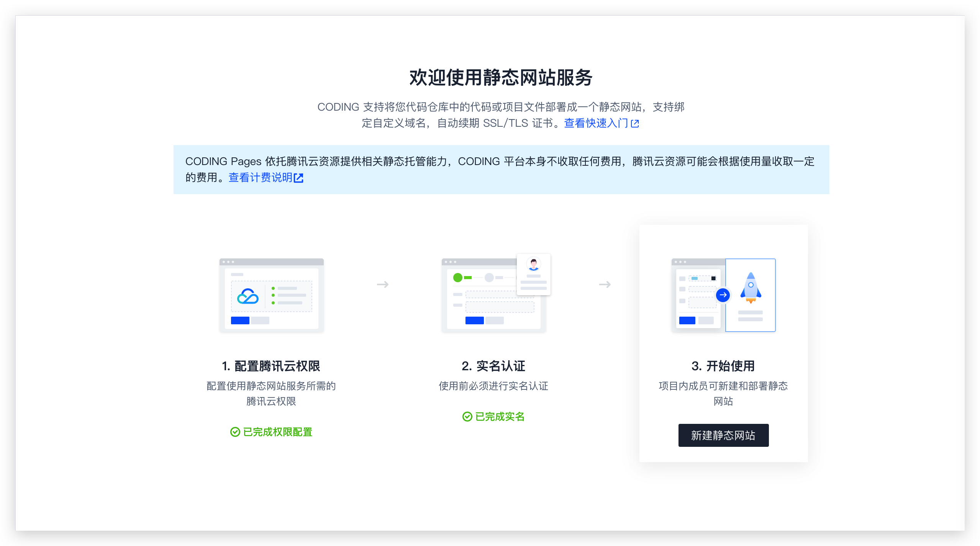
Task: Click the external link icon beside 查看快速入门
Action: (636, 123)
